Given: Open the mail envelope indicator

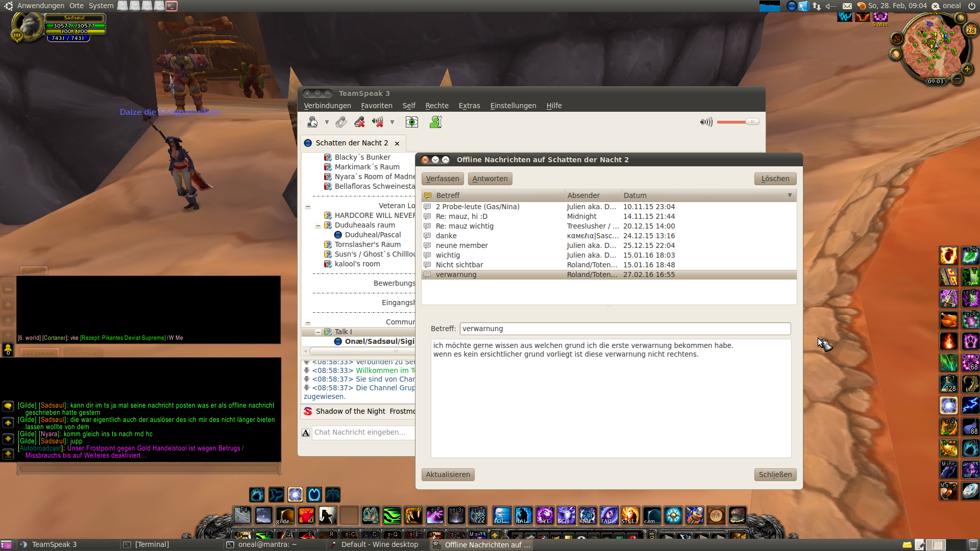Looking at the screenshot, I should coord(847,6).
